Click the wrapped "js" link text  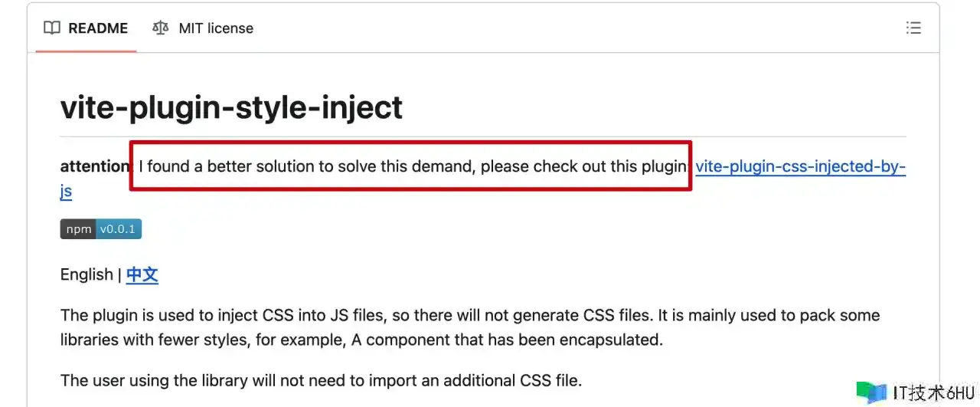click(x=66, y=192)
